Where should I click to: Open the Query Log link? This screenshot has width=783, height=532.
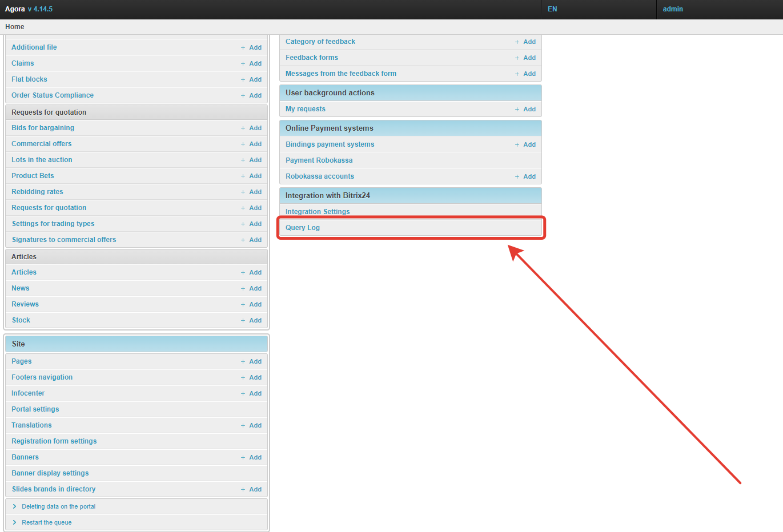[x=303, y=228]
